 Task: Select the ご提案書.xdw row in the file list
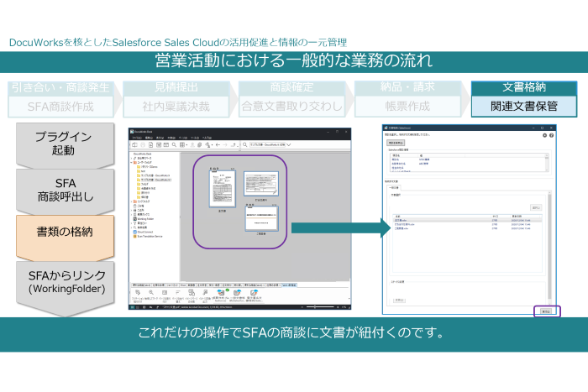pyautogui.click(x=467, y=228)
